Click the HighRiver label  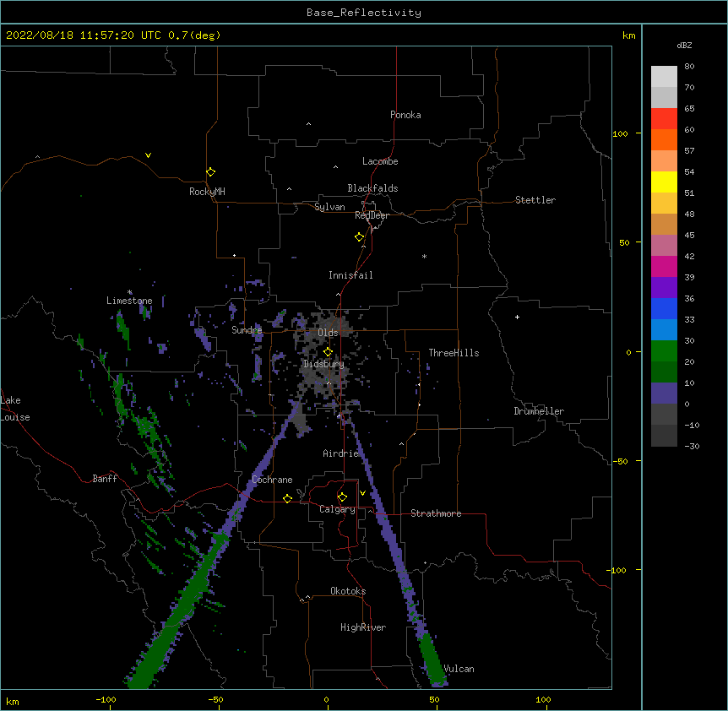tap(363, 627)
